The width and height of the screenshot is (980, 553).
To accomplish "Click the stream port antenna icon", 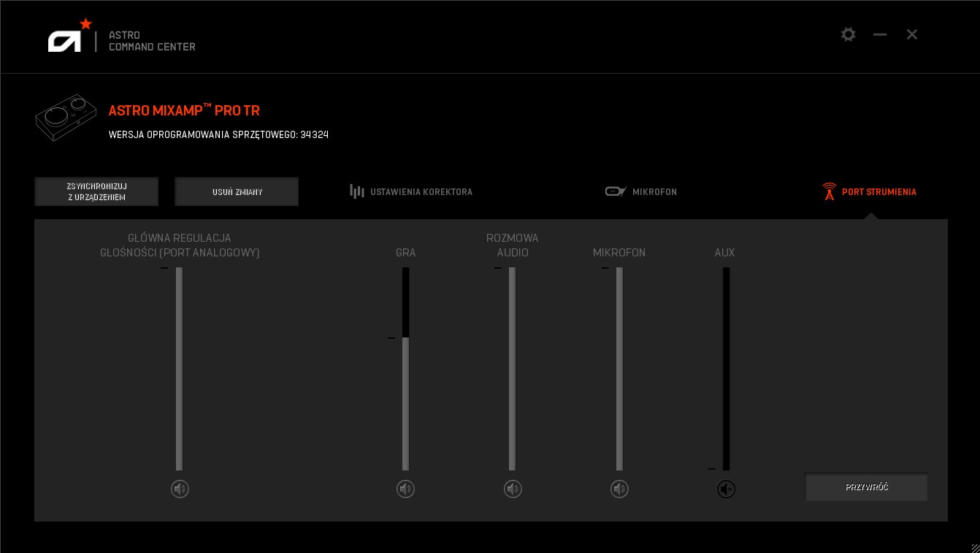I will pos(829,191).
